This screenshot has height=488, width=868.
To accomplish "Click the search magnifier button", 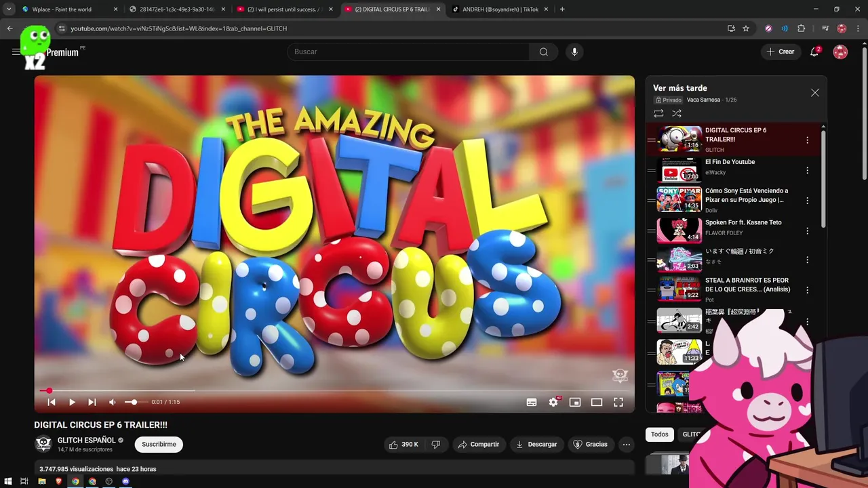I will 544,52.
